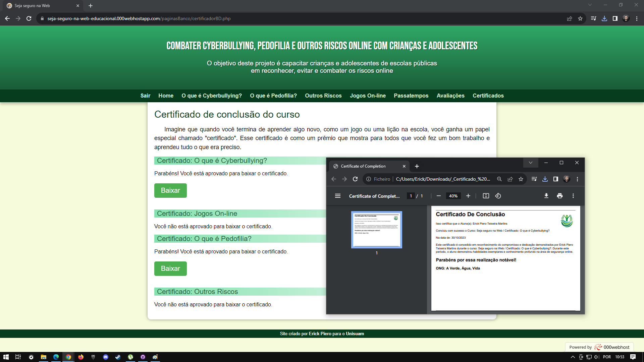Viewport: 644px width, 362px height.
Task: Open the Jogos On-line navigation item
Action: tap(368, 96)
